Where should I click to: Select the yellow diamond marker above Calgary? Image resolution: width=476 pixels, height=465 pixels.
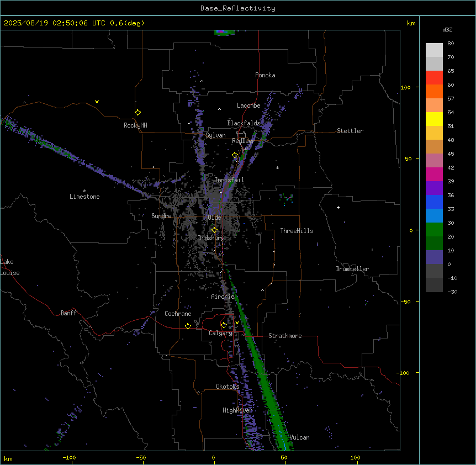point(224,325)
